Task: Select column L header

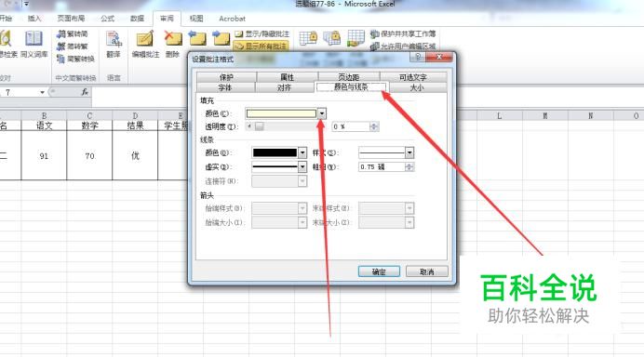Action: coord(500,115)
